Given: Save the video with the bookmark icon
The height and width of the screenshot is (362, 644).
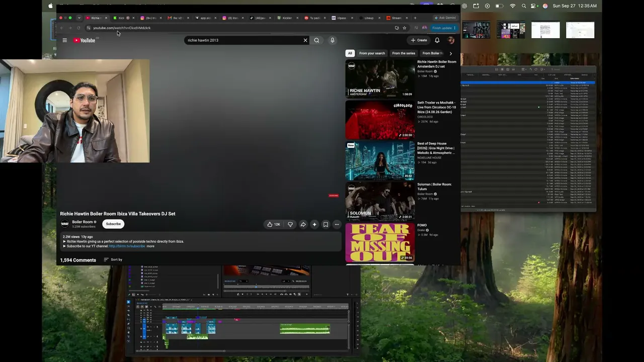Looking at the screenshot, I should point(326,224).
